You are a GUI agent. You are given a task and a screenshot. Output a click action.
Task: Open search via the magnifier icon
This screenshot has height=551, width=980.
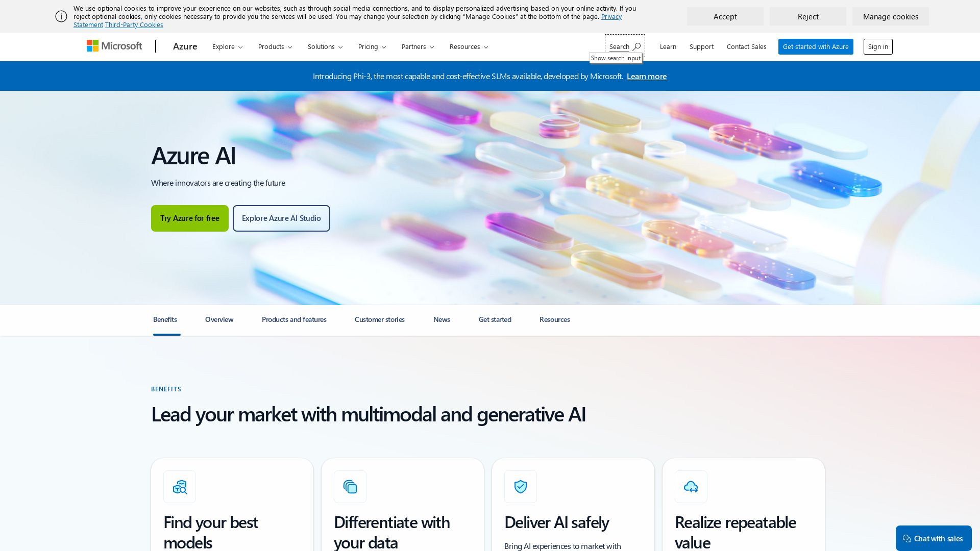coord(637,46)
